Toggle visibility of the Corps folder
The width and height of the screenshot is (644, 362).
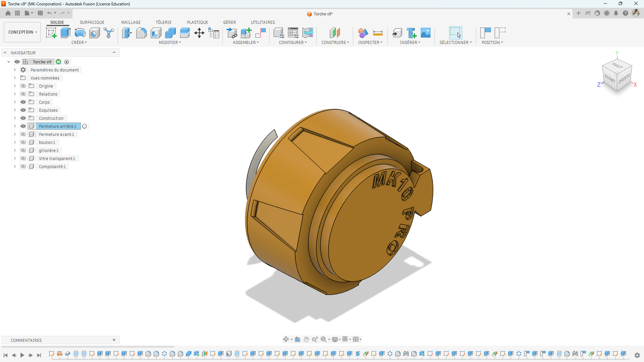[23, 102]
